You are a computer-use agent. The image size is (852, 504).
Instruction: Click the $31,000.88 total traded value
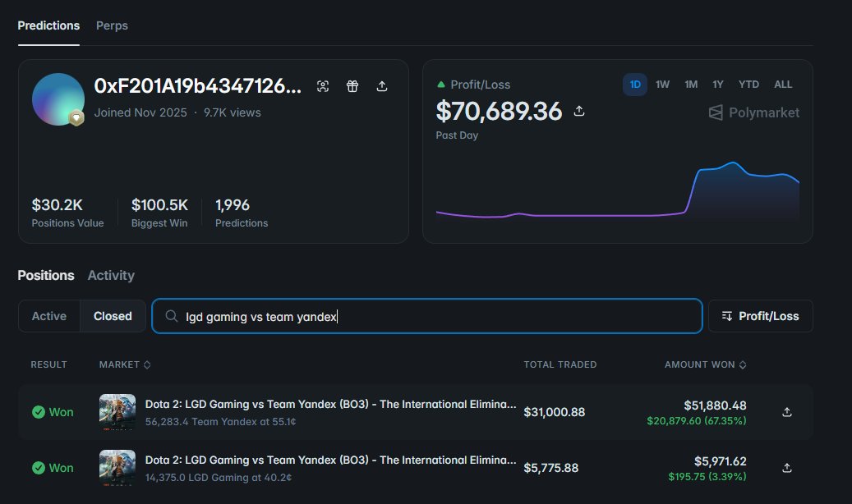click(555, 412)
